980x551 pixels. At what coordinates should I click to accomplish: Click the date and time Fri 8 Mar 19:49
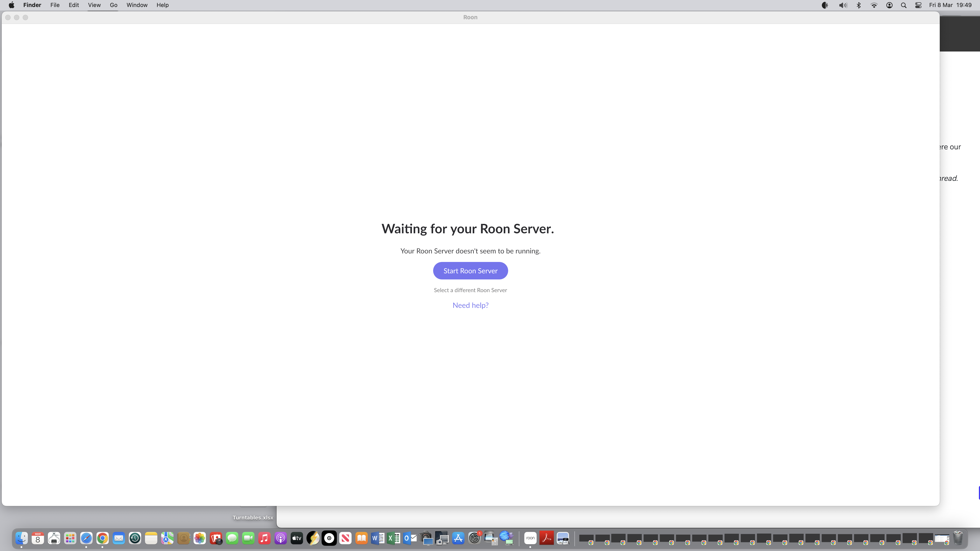click(950, 5)
